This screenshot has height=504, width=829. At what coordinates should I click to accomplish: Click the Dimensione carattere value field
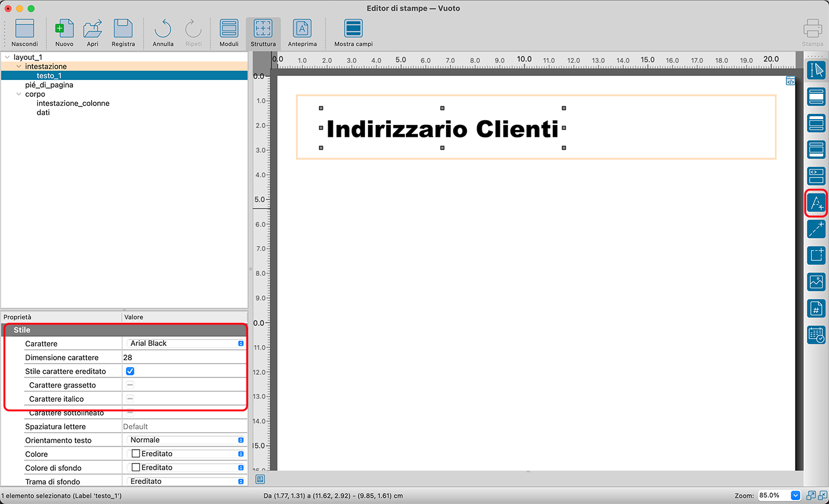point(184,357)
